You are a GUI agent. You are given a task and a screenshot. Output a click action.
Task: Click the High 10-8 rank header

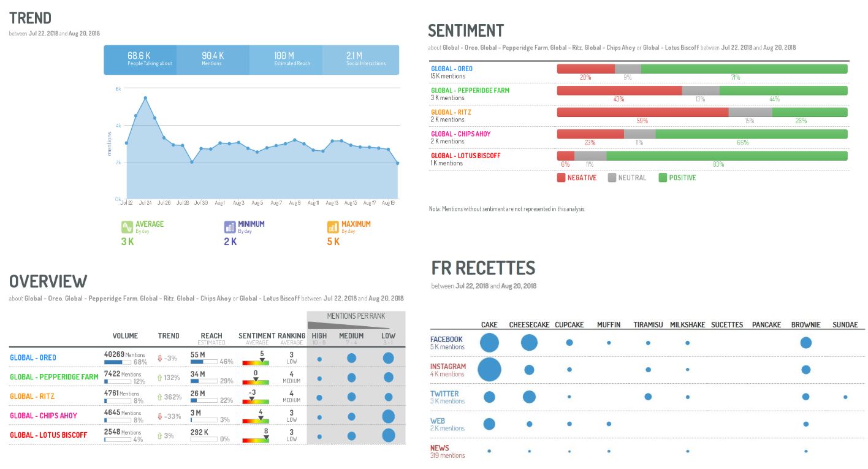[x=319, y=338]
